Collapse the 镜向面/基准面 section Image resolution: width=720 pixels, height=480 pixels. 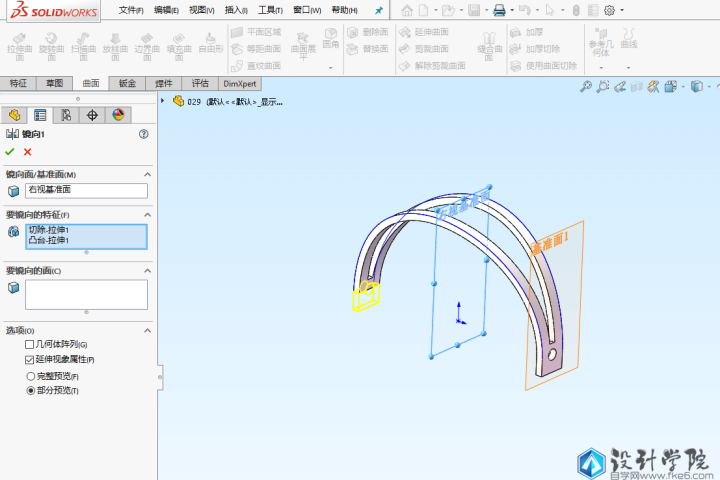point(148,174)
